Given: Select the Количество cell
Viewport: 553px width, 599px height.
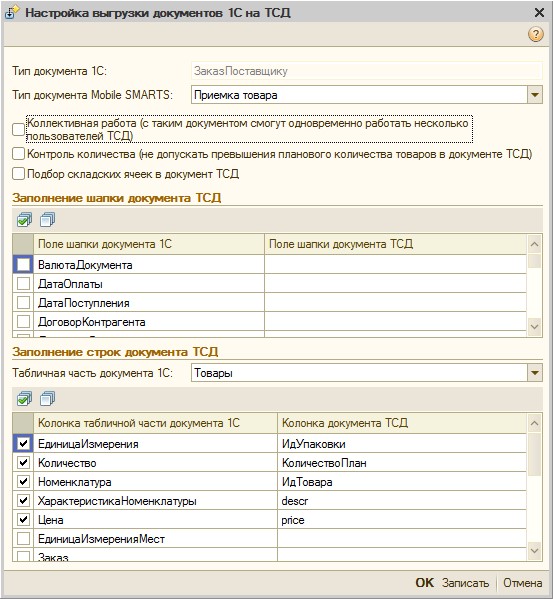Looking at the screenshot, I should tap(155, 463).
